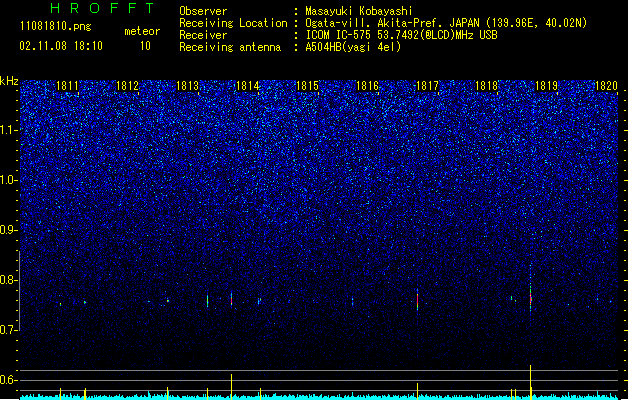Viewport: 629px width, 400px height.
Task: Click the antenna text A504HB(yagi 4el)
Action: coord(353,47)
